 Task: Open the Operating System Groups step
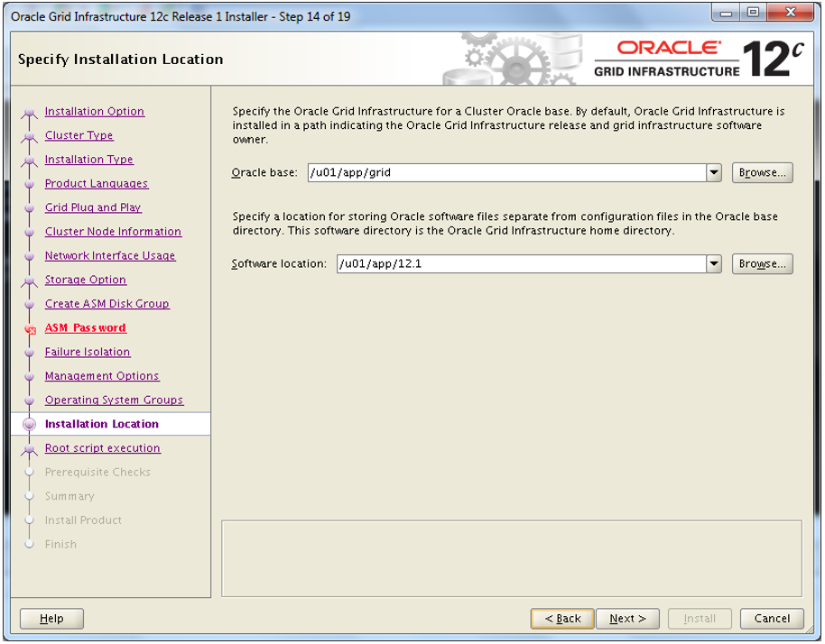coord(114,400)
